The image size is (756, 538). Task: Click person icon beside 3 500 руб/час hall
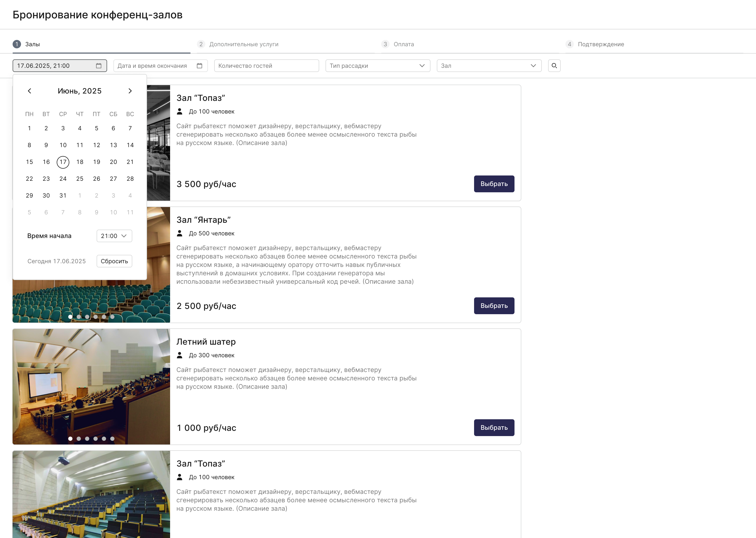click(x=179, y=111)
